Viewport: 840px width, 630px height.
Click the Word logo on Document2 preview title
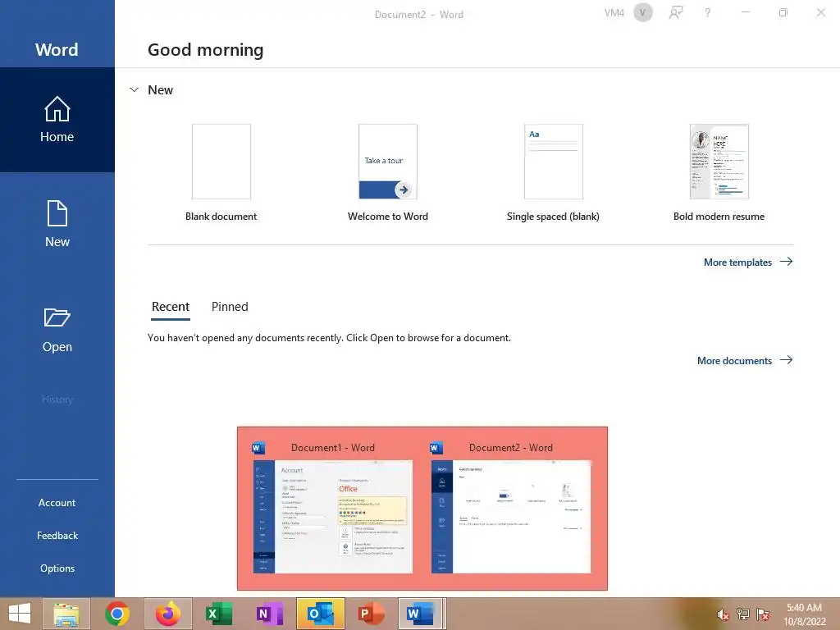436,448
